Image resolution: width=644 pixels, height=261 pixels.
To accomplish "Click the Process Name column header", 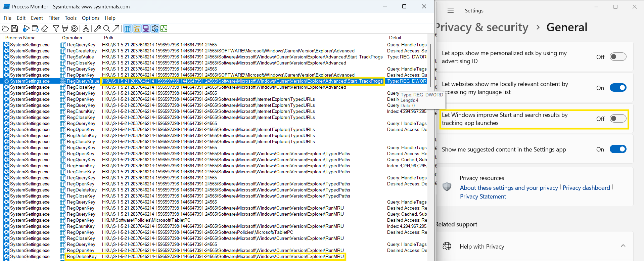I will pyautogui.click(x=32, y=38).
